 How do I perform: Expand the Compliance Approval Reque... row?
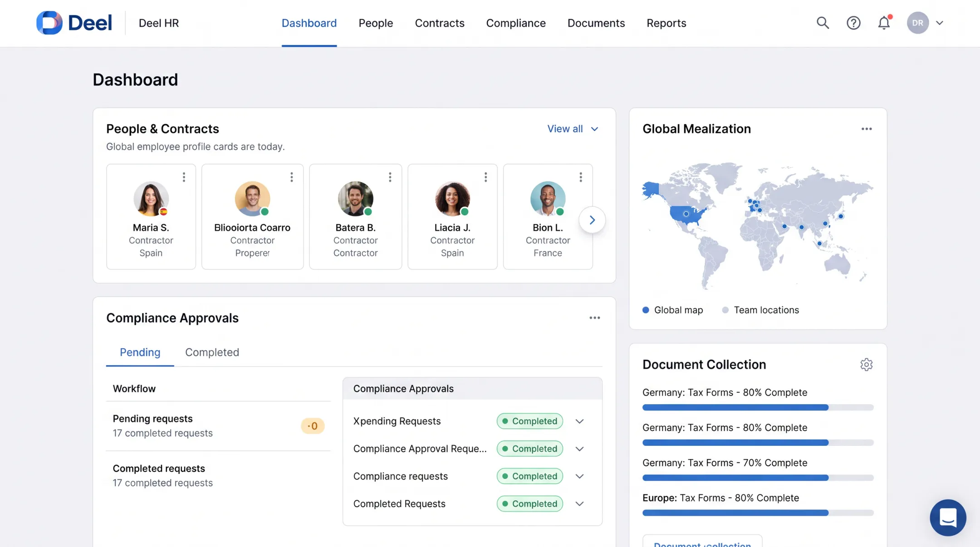(579, 449)
